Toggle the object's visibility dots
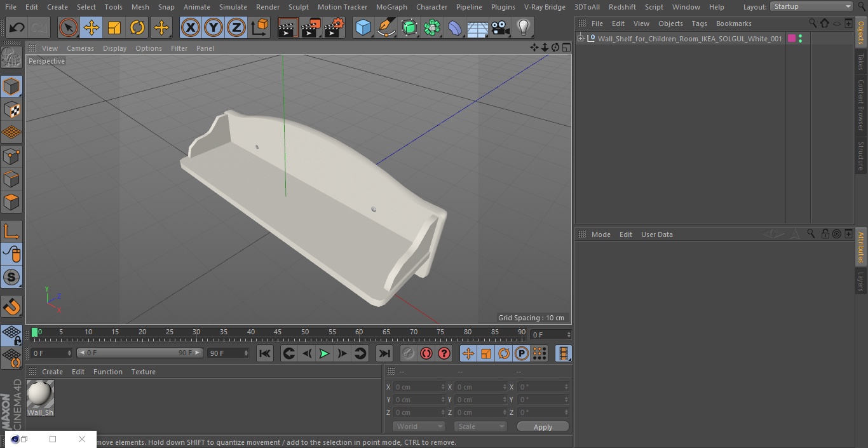868x448 pixels. (x=800, y=39)
